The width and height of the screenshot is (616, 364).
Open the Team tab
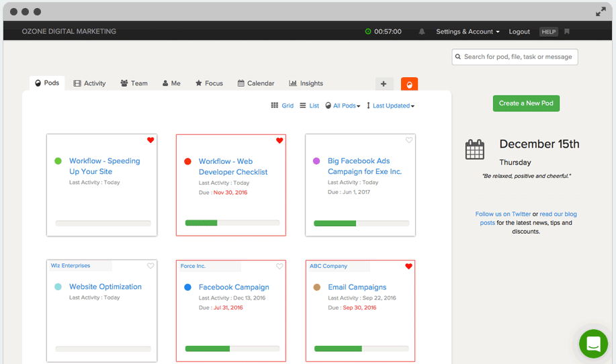[x=134, y=83]
